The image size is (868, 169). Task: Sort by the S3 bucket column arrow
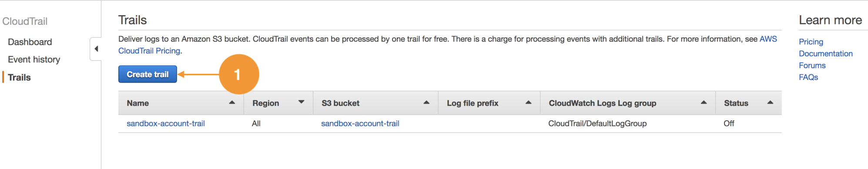coord(426,103)
